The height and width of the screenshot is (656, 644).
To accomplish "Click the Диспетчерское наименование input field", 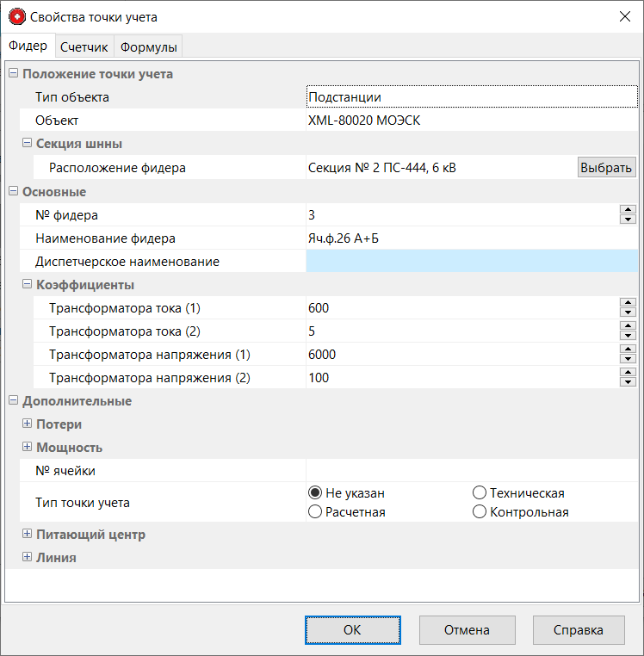I will 471,262.
